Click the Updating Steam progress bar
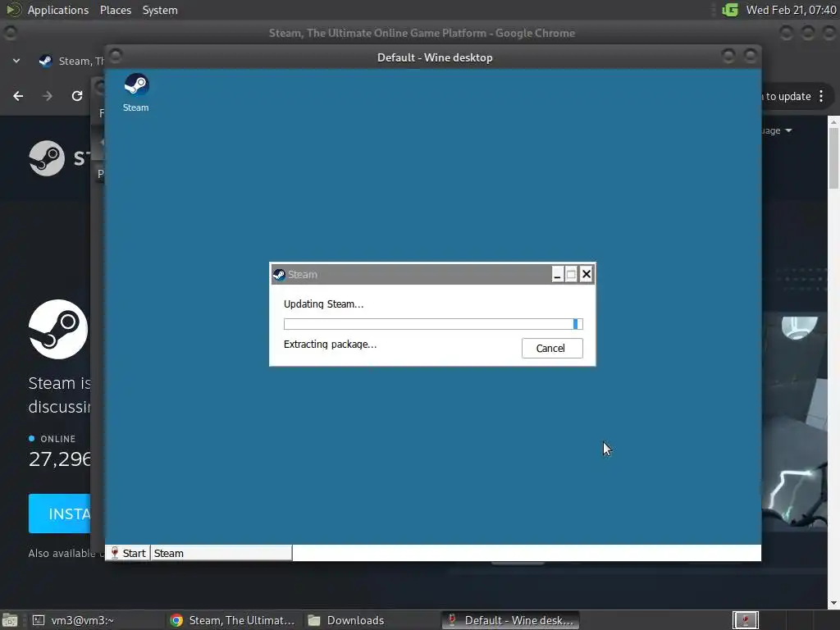Screen dimensions: 840x630 433,323
